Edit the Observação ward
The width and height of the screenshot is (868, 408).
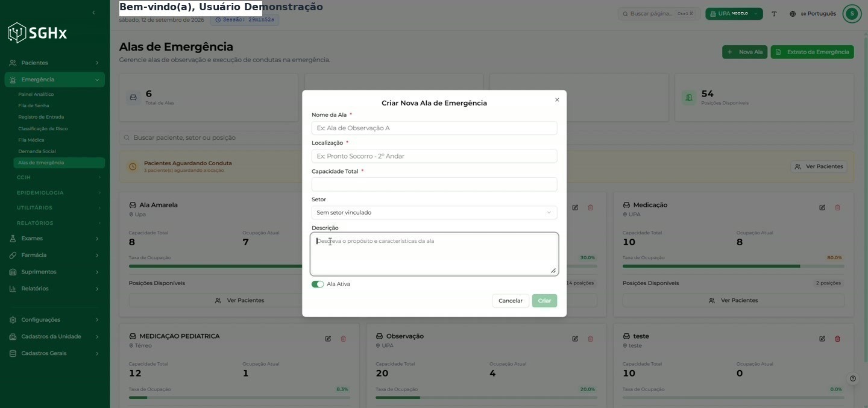(575, 339)
